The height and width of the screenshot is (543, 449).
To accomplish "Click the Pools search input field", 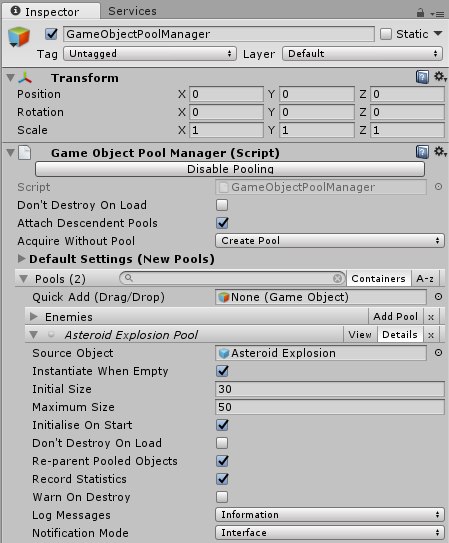I will click(x=232, y=278).
